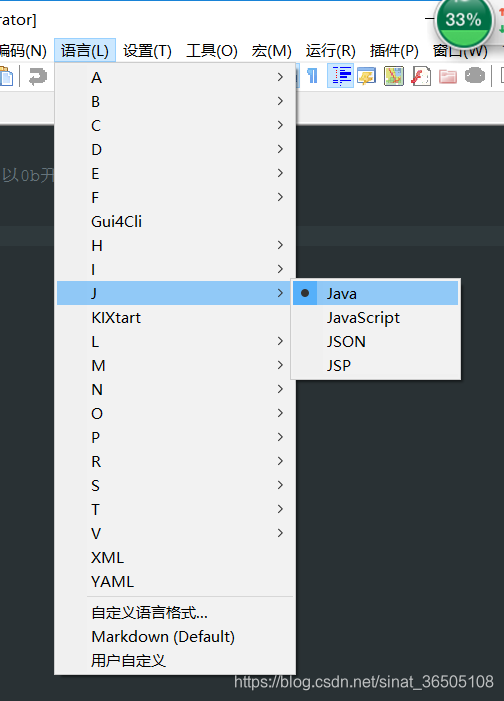Open the 工具(O) menu
504x701 pixels.
(212, 51)
